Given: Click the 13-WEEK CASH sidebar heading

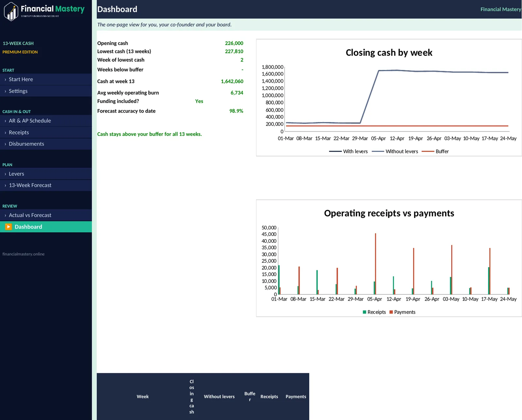Looking at the screenshot, I should coord(18,43).
